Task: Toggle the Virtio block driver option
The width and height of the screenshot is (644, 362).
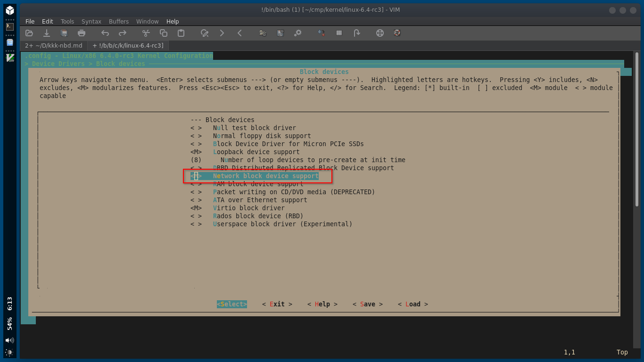Action: [x=238, y=208]
